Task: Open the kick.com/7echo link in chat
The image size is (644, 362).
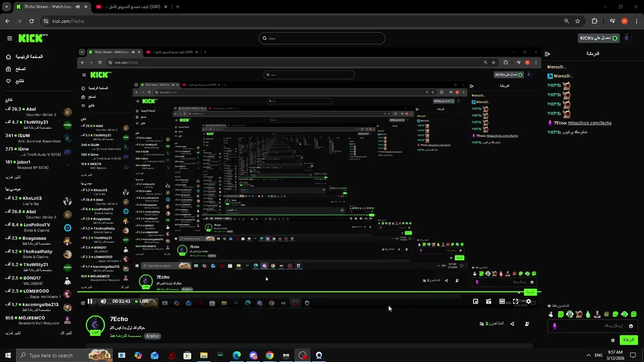Action: click(590, 123)
